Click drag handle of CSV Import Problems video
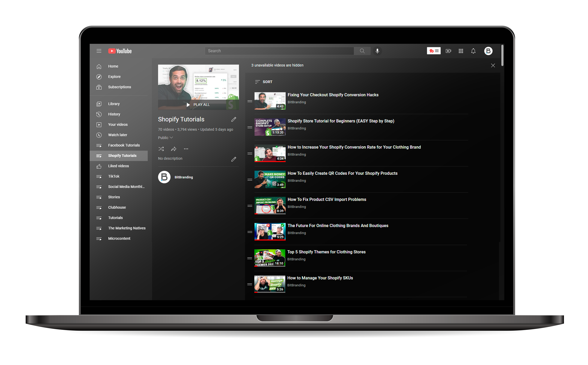 (250, 206)
